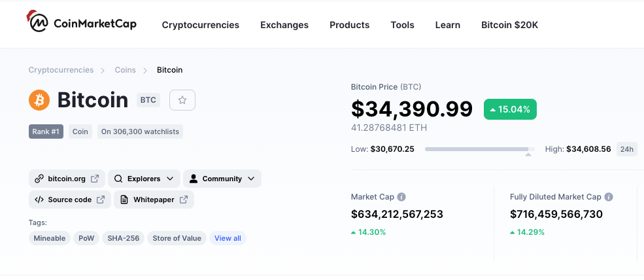
Task: Open the 24h range period selector
Action: pyautogui.click(x=627, y=149)
